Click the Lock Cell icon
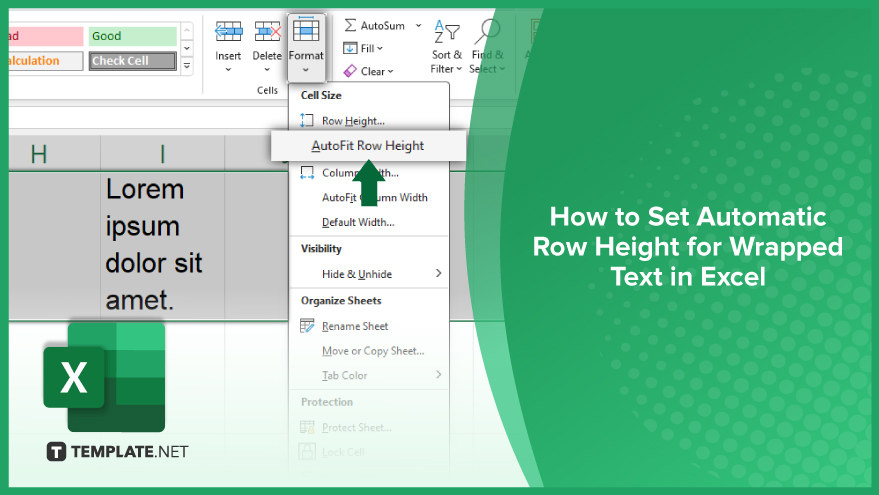This screenshot has width=879, height=495. (307, 452)
